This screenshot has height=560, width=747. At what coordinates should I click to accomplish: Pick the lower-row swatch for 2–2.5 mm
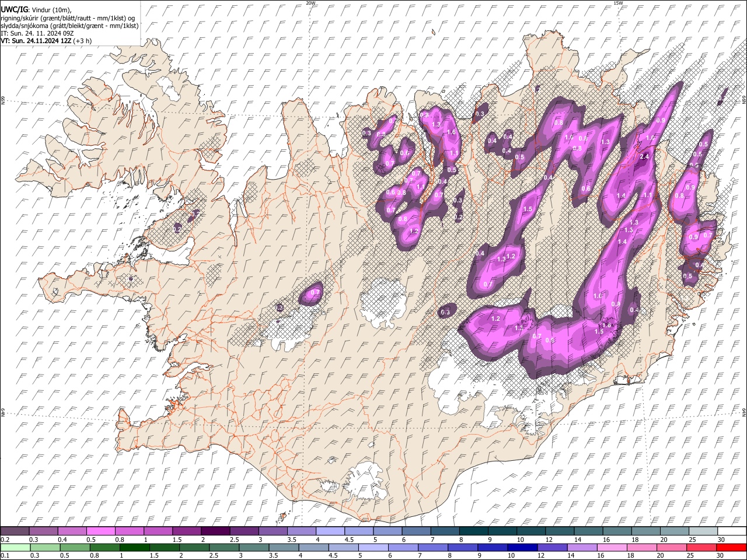pos(194,547)
